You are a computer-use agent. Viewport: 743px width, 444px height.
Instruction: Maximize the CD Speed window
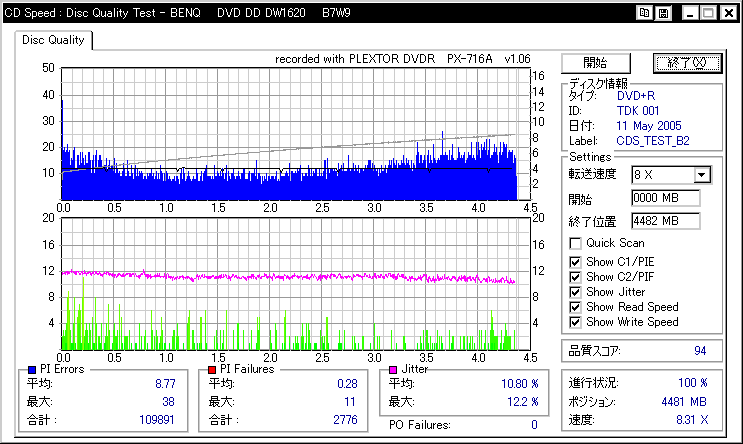pyautogui.click(x=708, y=13)
